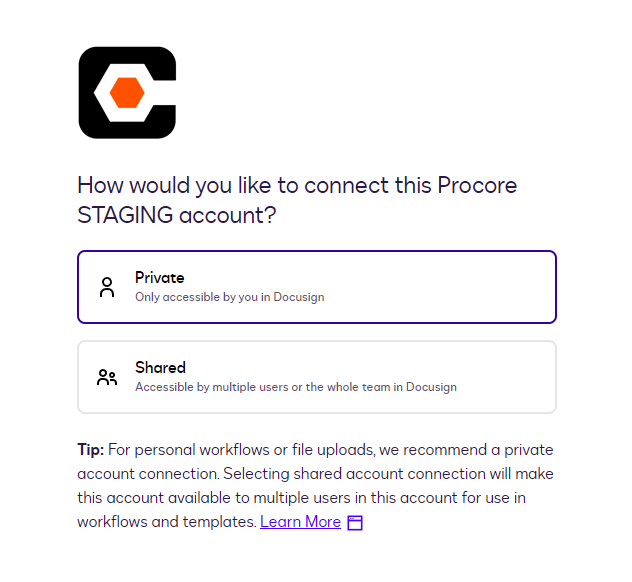Click the single-person icon beside Private
The height and width of the screenshot is (582, 632).
coord(107,288)
